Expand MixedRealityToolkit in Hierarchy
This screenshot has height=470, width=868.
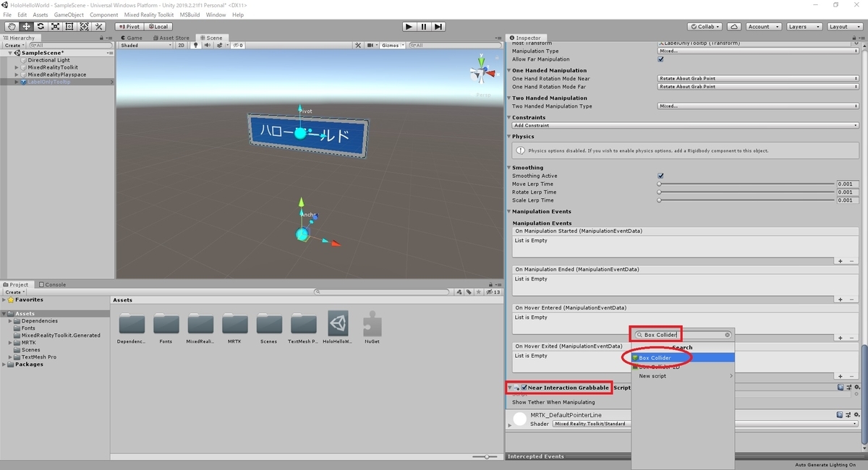(x=17, y=67)
